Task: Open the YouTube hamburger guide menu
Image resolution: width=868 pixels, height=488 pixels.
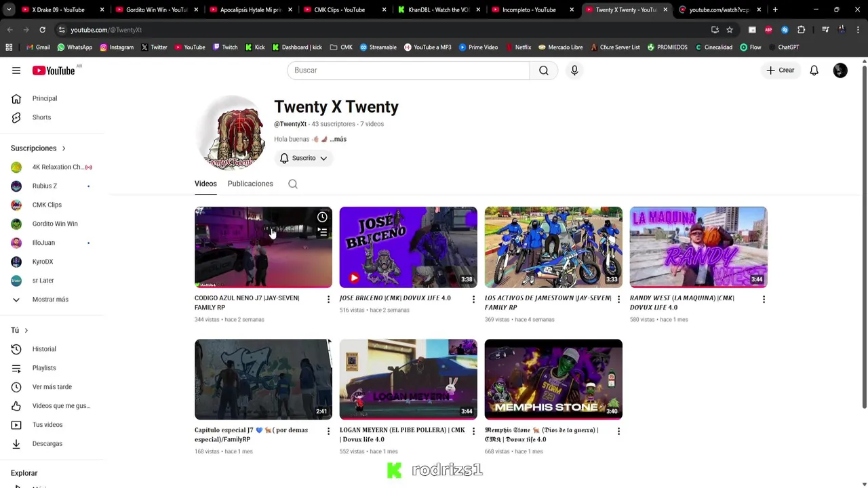Action: (16, 70)
